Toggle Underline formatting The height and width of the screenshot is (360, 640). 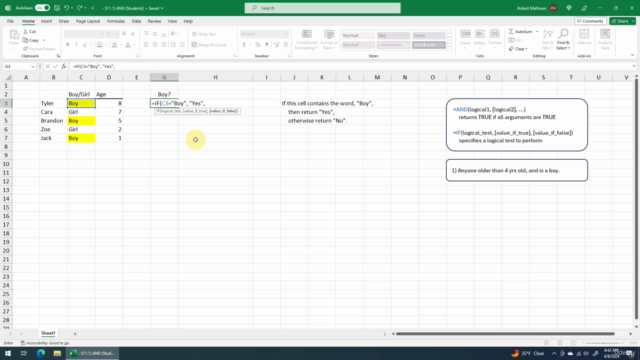pyautogui.click(x=84, y=45)
